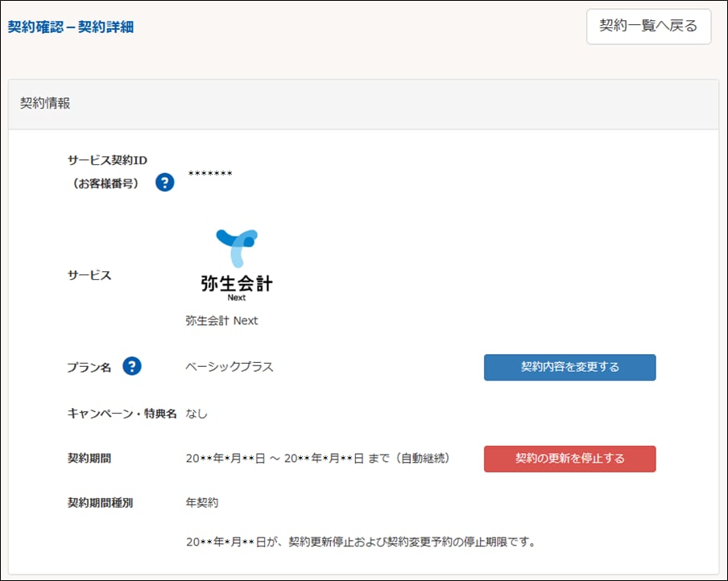Click the 弥生会計 Next logo image

click(237, 265)
